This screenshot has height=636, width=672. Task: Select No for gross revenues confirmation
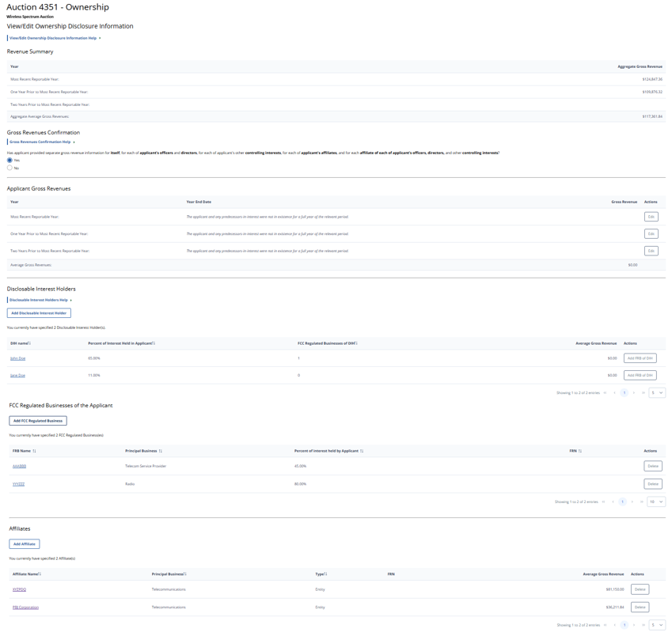coord(10,168)
